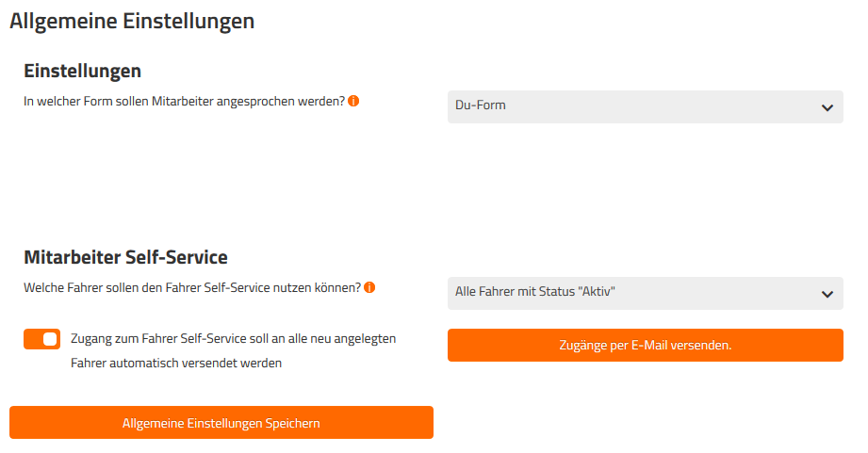The height and width of the screenshot is (453, 868).
Task: Select the 'Einstellungen' section heading
Action: click(83, 71)
